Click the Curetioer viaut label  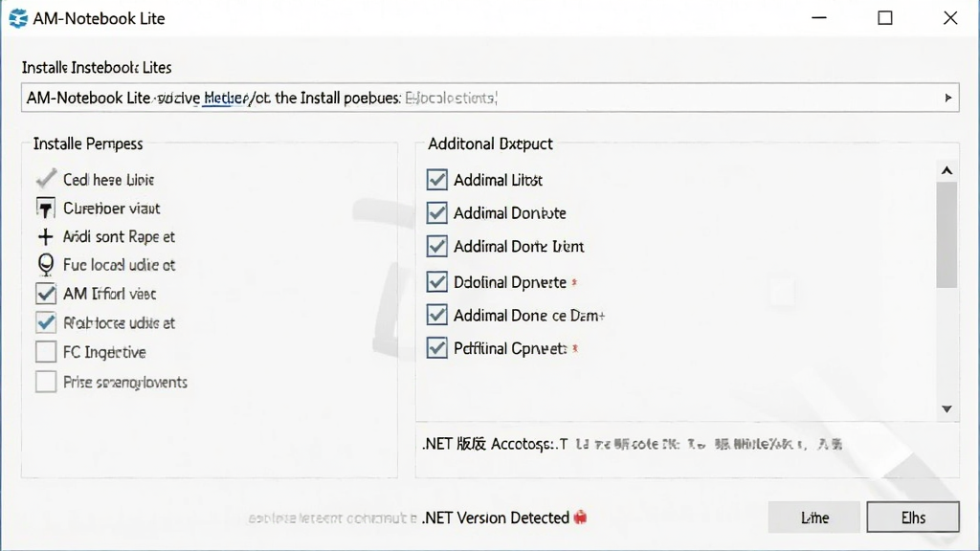pos(112,209)
